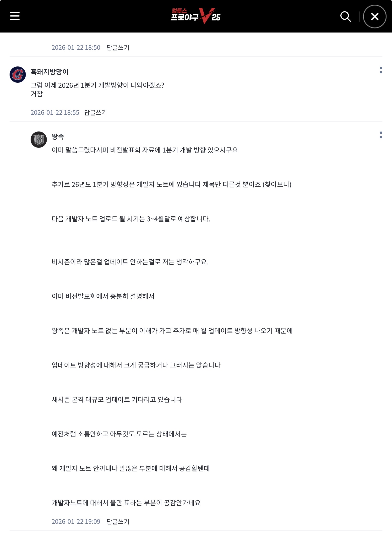The image size is (392, 535).
Task: Open three-dot options for 흑돼지방망이's comment
Action: tap(381, 70)
